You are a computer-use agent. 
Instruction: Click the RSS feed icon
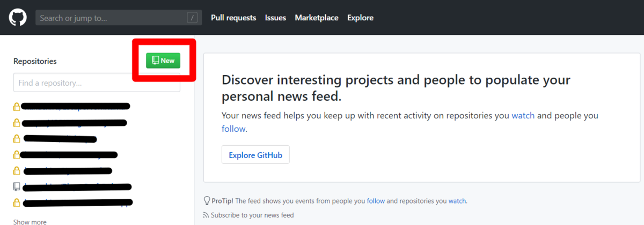point(206,215)
